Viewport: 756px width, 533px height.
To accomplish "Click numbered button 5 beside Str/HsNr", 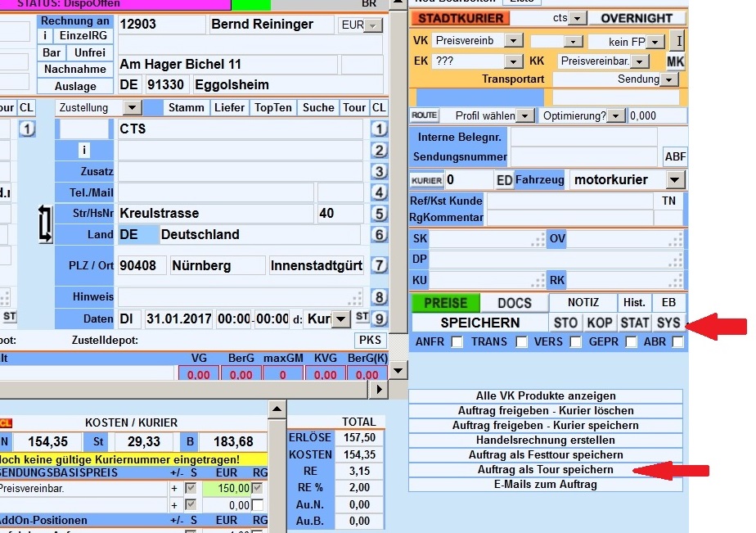I will (379, 214).
